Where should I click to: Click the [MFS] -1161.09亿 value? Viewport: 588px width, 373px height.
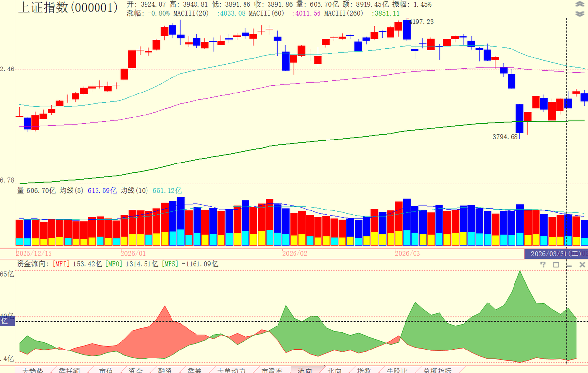point(191,264)
